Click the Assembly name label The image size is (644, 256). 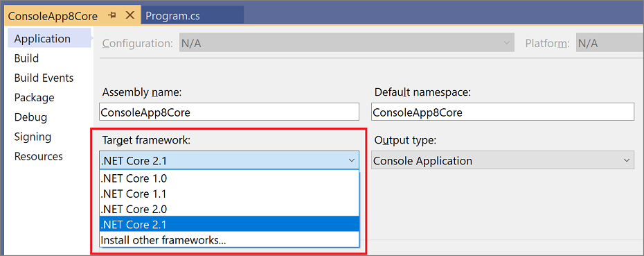[142, 92]
